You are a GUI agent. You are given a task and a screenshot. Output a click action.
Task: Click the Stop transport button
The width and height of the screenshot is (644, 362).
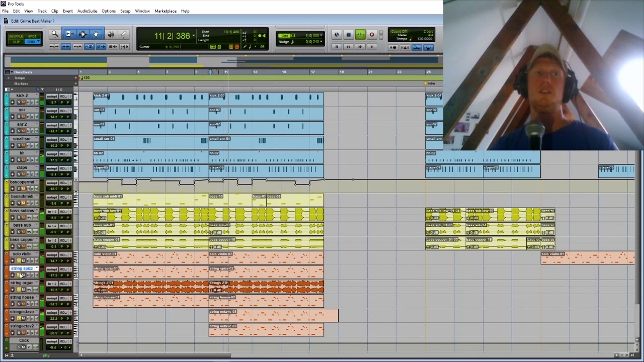(x=348, y=35)
